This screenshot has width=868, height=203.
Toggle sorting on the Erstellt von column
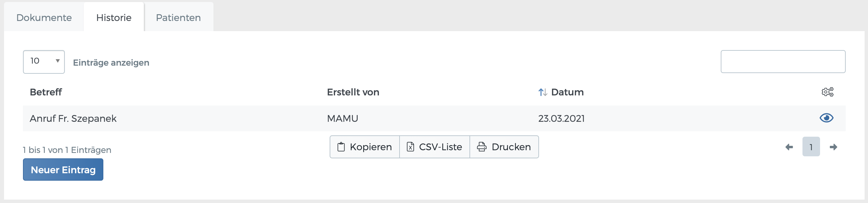pyautogui.click(x=353, y=92)
